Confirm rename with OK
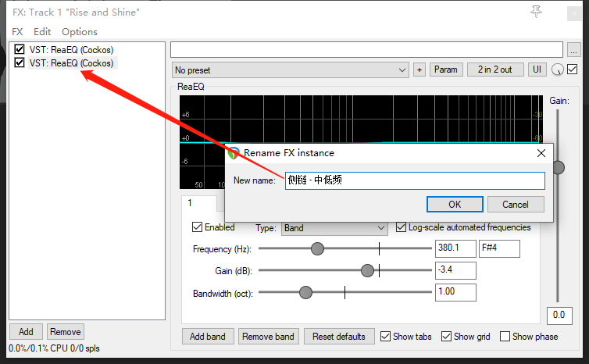Screen dimensions: 589x364 pyautogui.click(x=455, y=205)
